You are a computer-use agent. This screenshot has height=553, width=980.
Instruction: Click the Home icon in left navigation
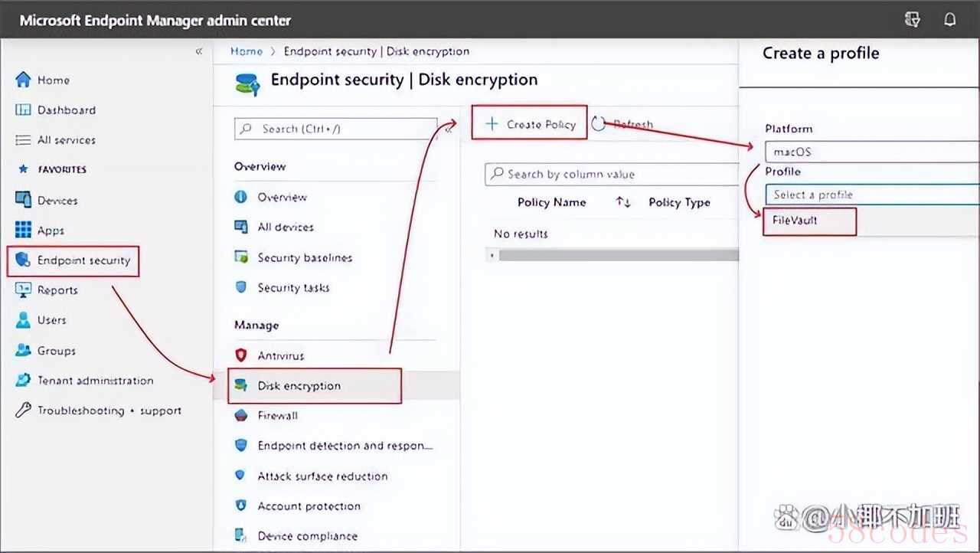(23, 80)
